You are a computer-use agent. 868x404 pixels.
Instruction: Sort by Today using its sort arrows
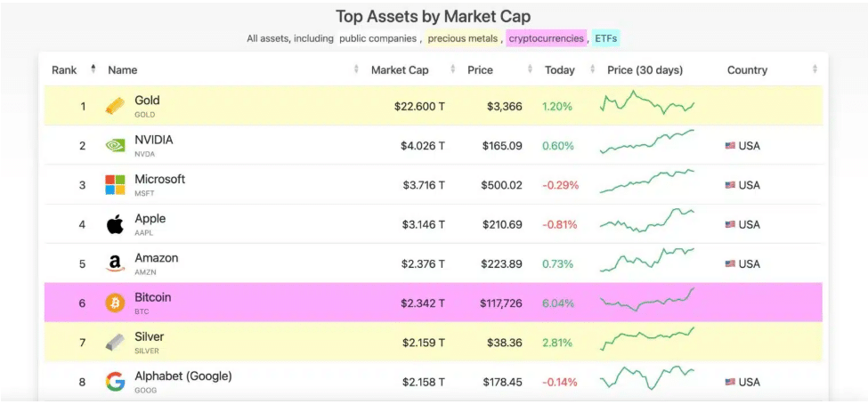pyautogui.click(x=593, y=69)
